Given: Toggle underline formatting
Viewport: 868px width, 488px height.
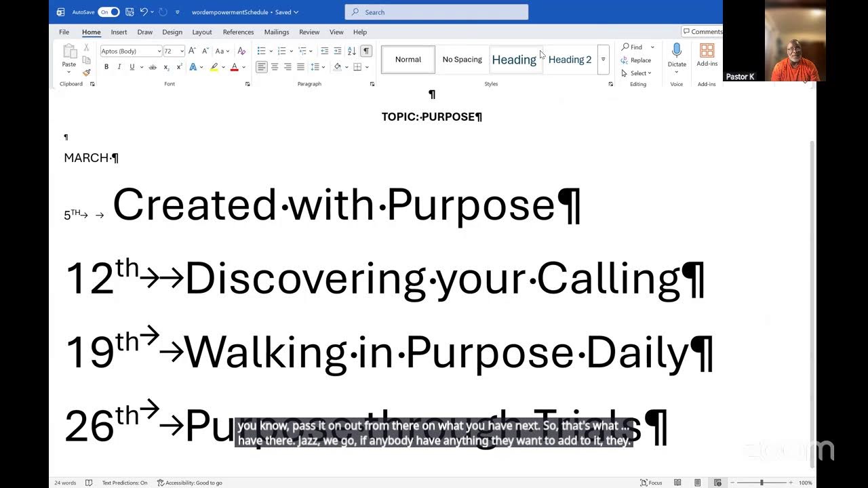Looking at the screenshot, I should click(132, 67).
